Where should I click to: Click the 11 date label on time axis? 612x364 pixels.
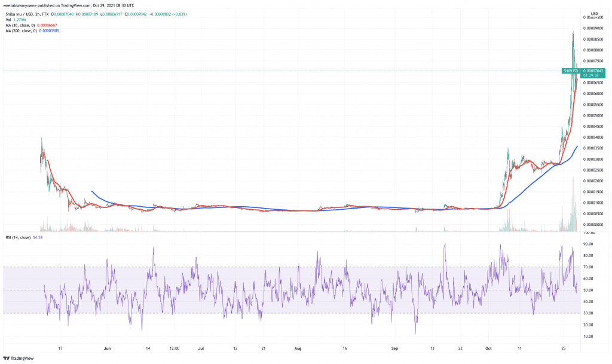click(519, 348)
